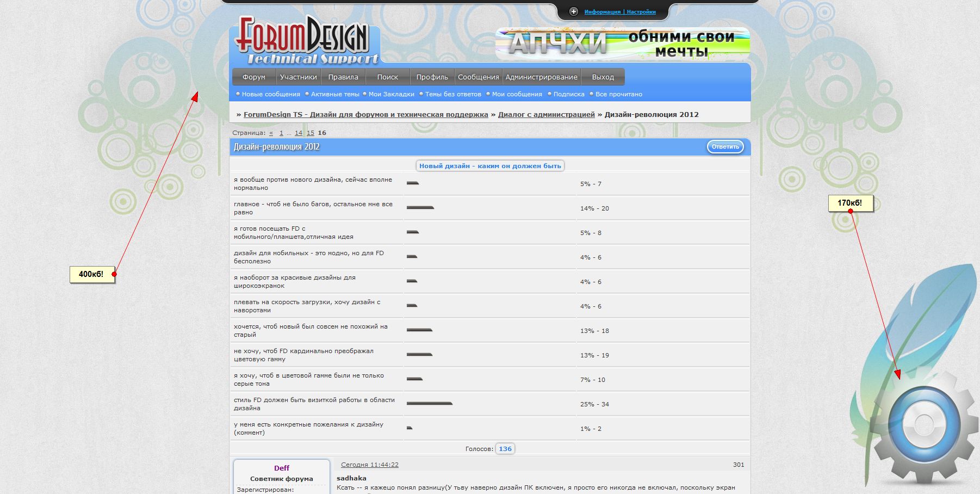
Task: Open the Сегодня 11:44:22 post timestamp link
Action: (x=370, y=465)
